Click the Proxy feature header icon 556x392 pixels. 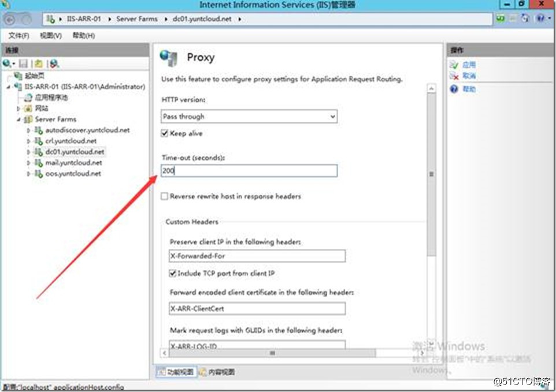pyautogui.click(x=169, y=58)
